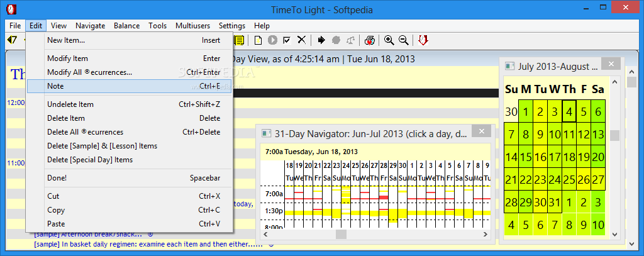Image resolution: width=644 pixels, height=256 pixels.
Task: Click down arrow of calendar panel scrollbar
Action: point(615,235)
